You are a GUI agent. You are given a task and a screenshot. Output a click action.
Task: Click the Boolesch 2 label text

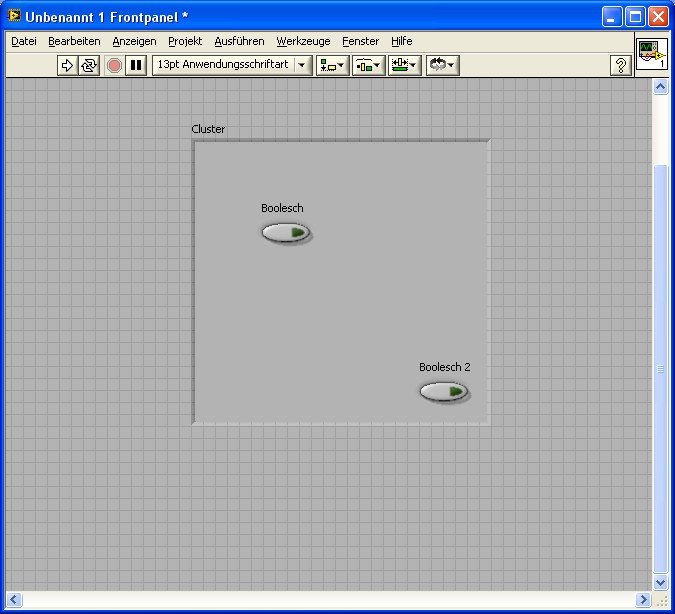click(x=445, y=367)
